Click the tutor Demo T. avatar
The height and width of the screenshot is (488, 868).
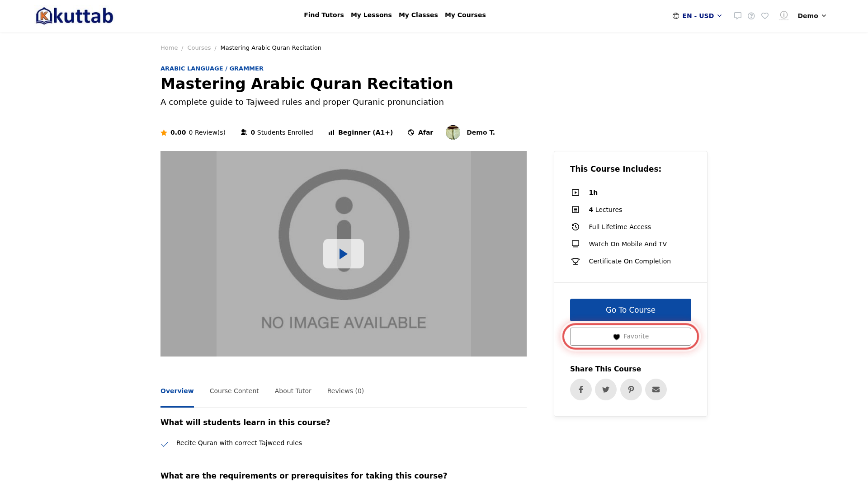click(453, 132)
